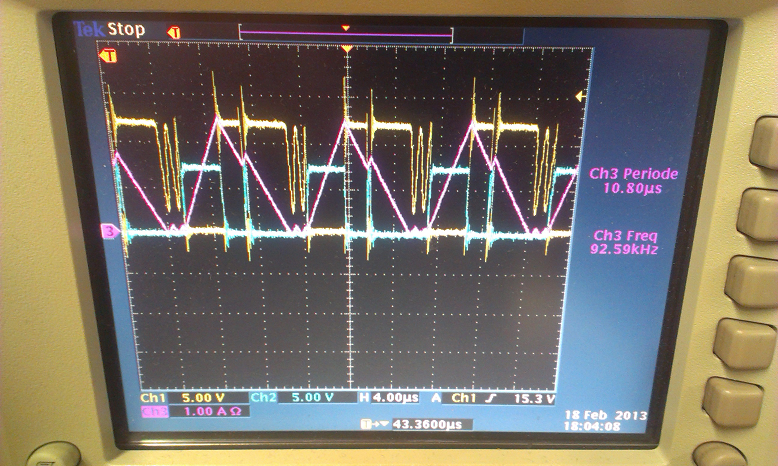Click the 18 Feb 2013 date

[606, 415]
